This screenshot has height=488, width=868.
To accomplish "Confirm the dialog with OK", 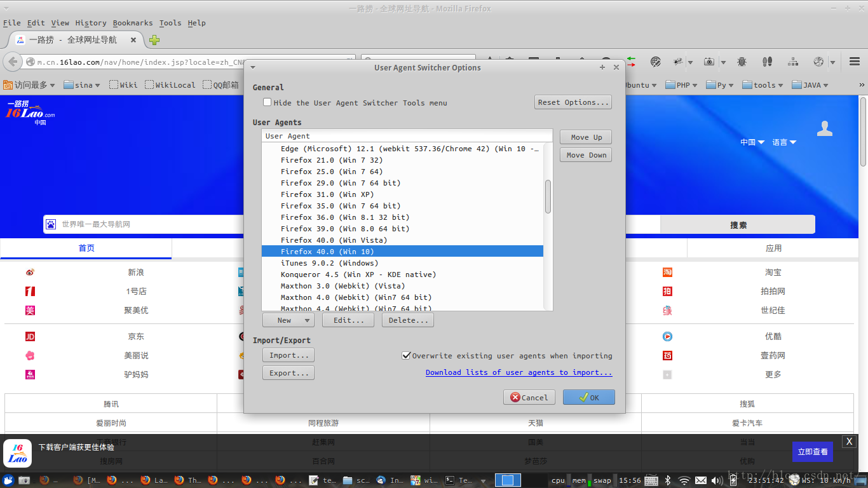I will click(x=588, y=397).
